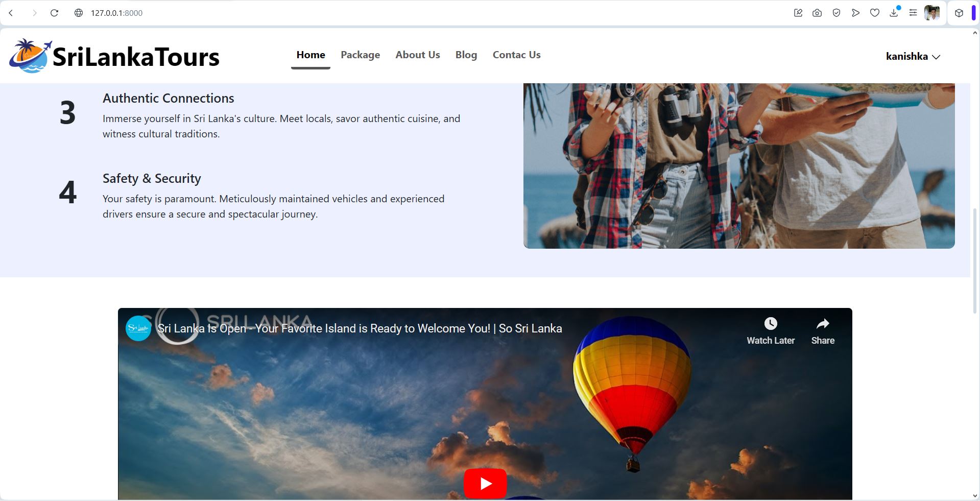Open the Blog nav tab
This screenshot has height=501, width=980.
(466, 55)
